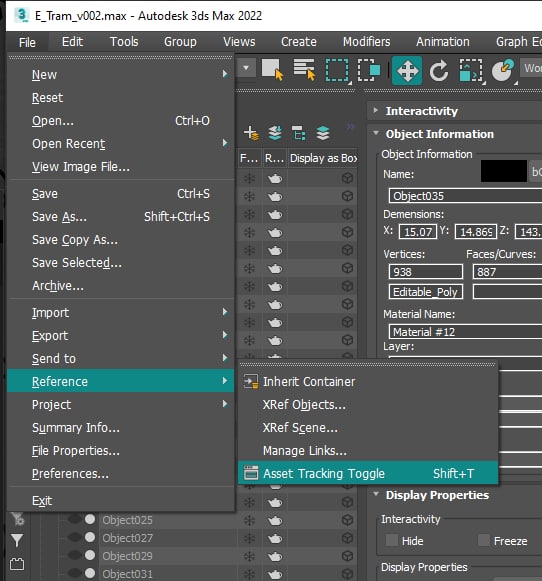Click the 3ds Max application logo
The image size is (542, 581).
[x=21, y=15]
